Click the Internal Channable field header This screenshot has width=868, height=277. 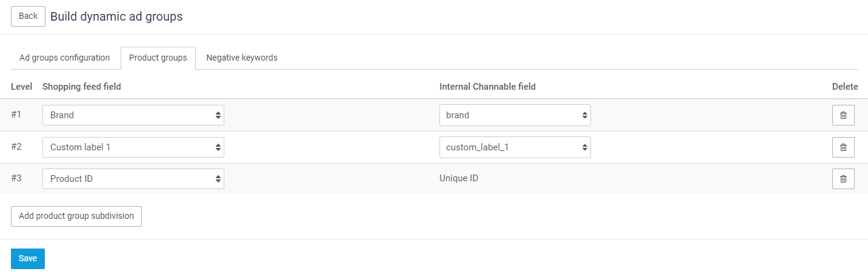click(x=487, y=87)
